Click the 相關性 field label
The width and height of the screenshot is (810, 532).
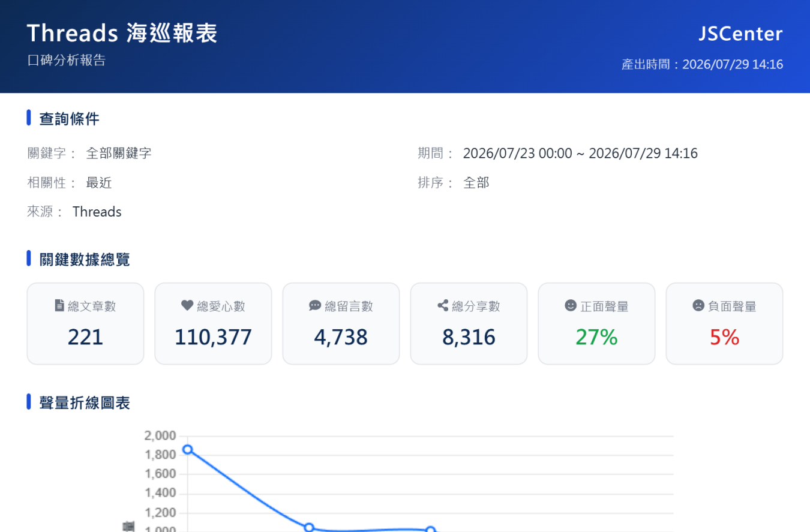(52, 183)
